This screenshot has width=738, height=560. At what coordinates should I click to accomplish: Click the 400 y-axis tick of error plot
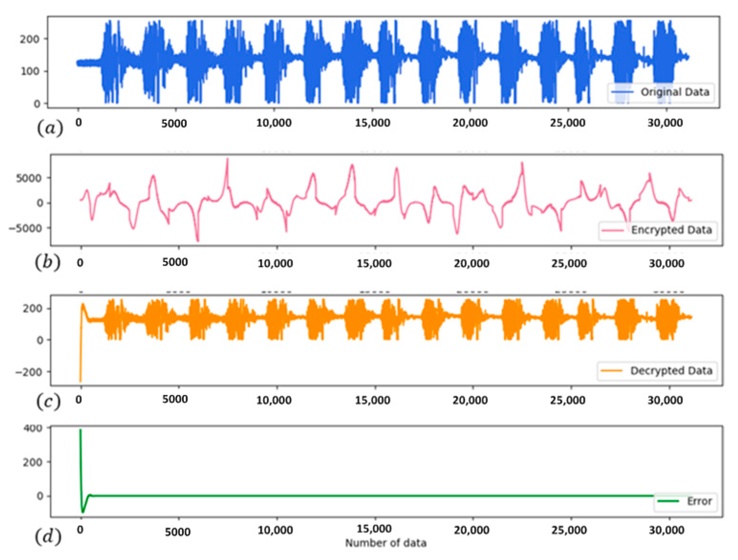point(33,428)
